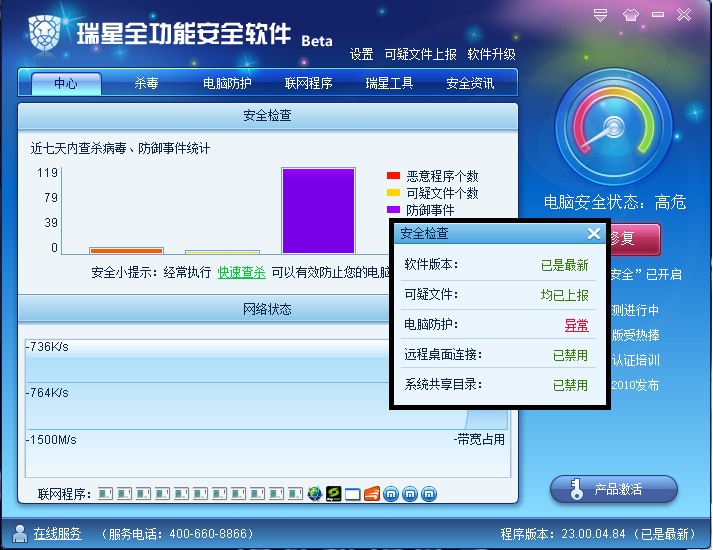The height and width of the screenshot is (550, 713).
Task: Click the 程序版本: 23.00.04.84 text
Action: (563, 533)
